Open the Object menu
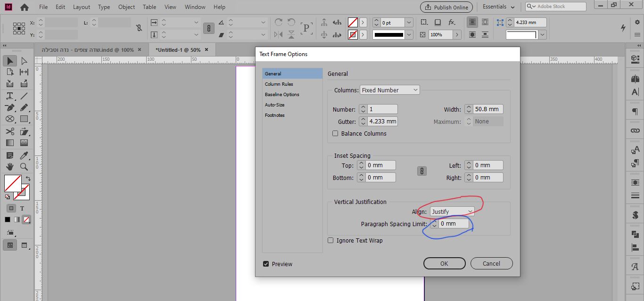 coord(126,7)
